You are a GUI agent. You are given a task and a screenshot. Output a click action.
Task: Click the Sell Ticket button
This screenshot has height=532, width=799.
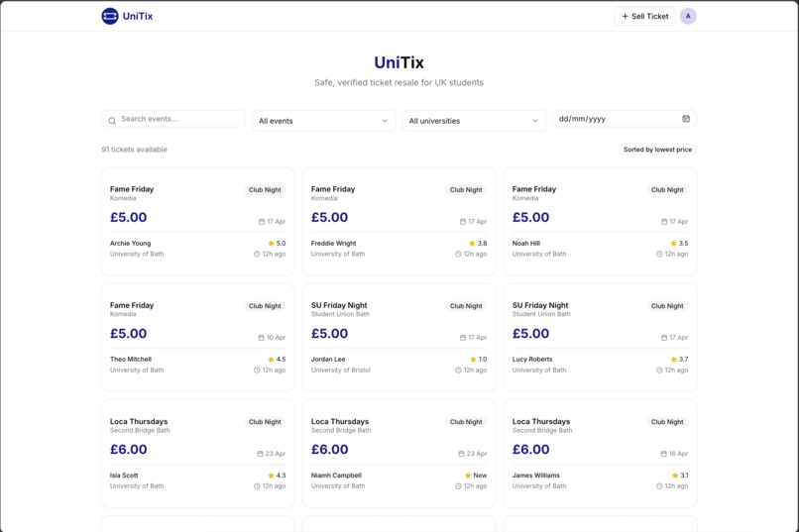(644, 16)
